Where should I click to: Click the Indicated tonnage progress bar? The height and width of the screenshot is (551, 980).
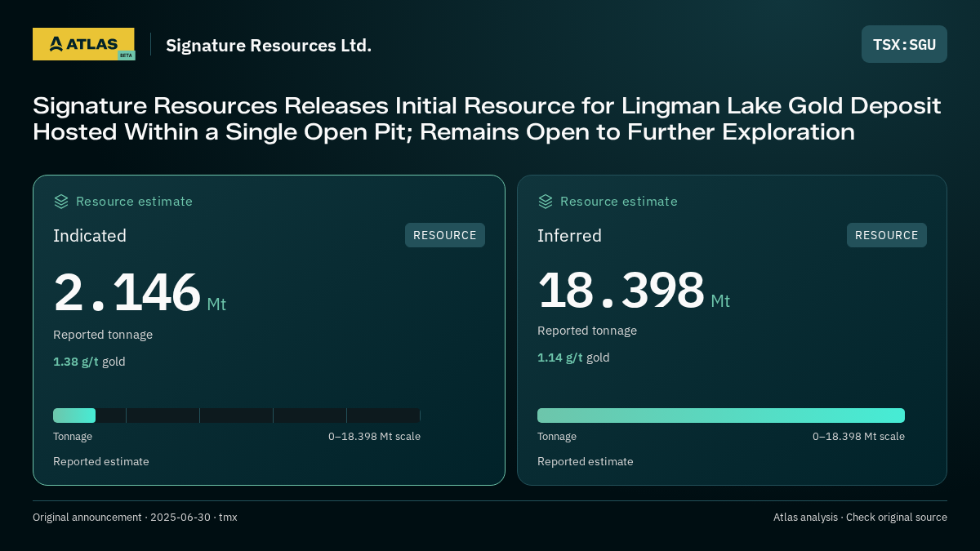click(x=237, y=415)
